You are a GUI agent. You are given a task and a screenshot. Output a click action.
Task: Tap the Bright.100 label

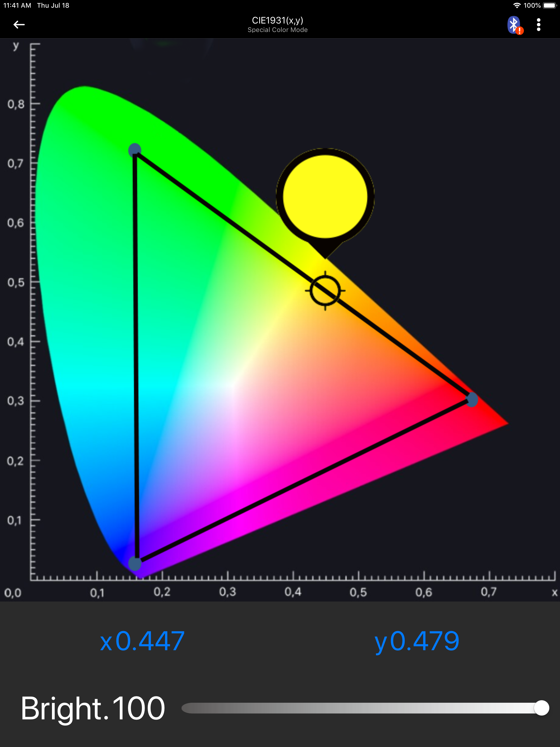click(x=92, y=708)
